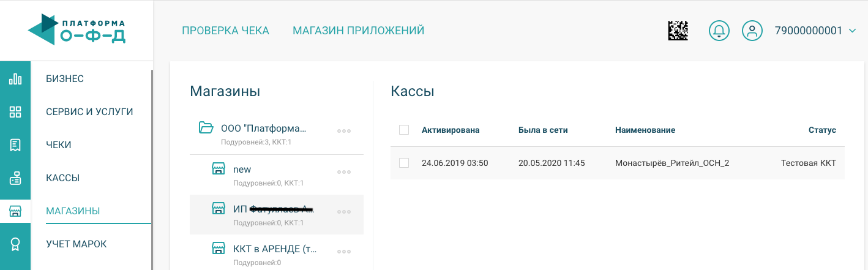
Task: Open the QR code icon in header
Action: pyautogui.click(x=678, y=31)
